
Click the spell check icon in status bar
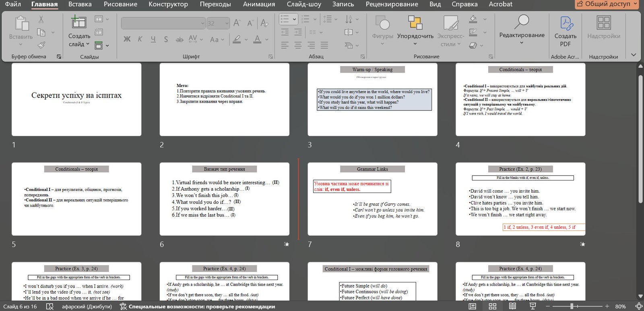tap(50, 307)
